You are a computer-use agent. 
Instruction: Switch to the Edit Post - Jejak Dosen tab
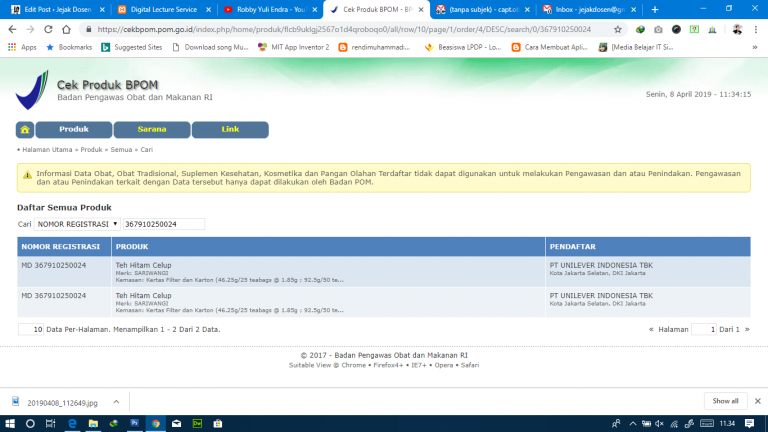58,9
